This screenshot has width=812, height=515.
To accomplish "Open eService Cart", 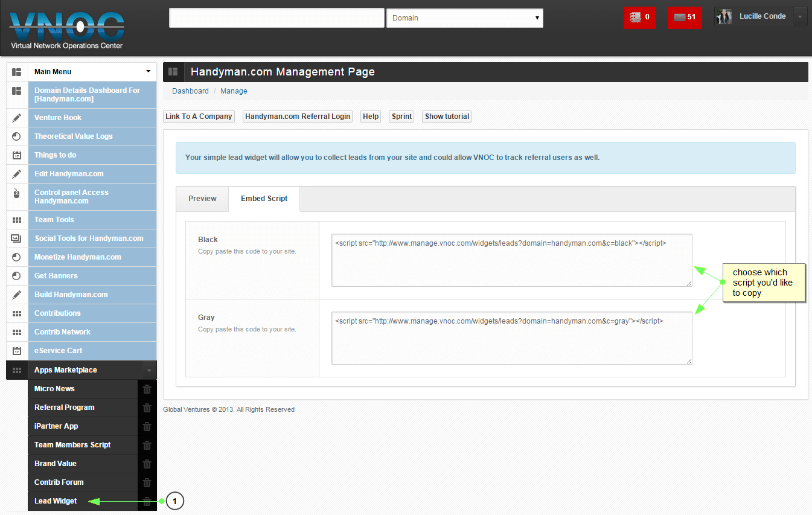I will pyautogui.click(x=92, y=351).
